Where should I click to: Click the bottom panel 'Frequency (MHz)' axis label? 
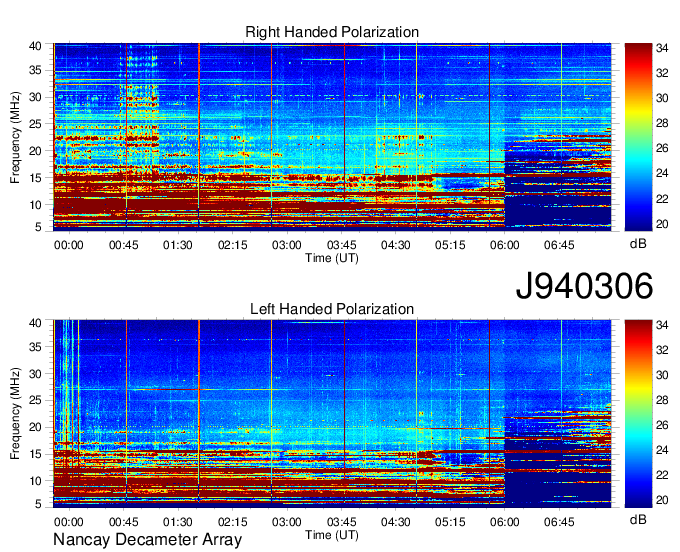point(15,414)
